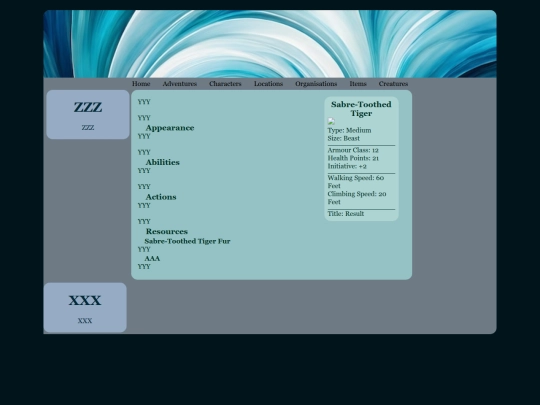The height and width of the screenshot is (405, 540).
Task: Click the header banner image
Action: coord(270,44)
